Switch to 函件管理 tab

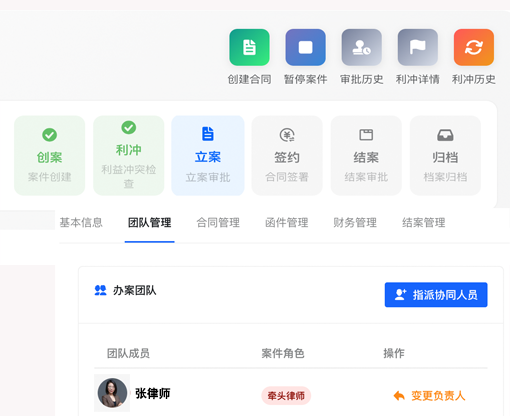287,222
